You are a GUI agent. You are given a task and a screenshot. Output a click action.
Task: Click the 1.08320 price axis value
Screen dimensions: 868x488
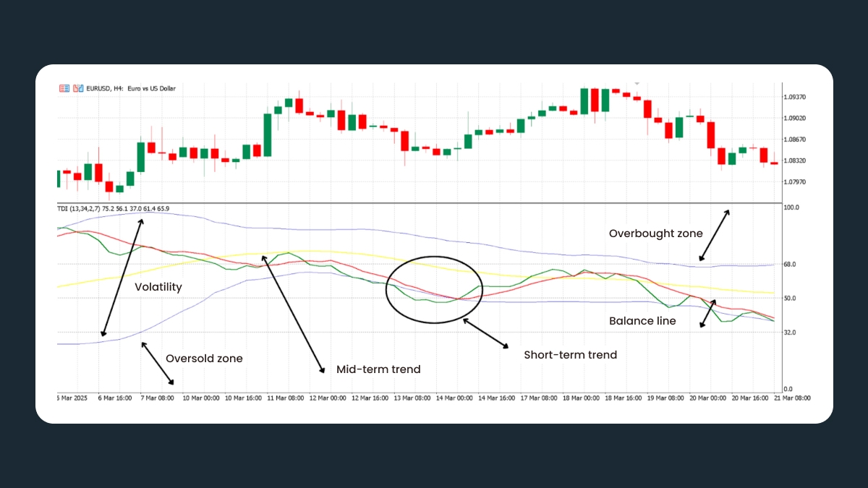tap(795, 160)
